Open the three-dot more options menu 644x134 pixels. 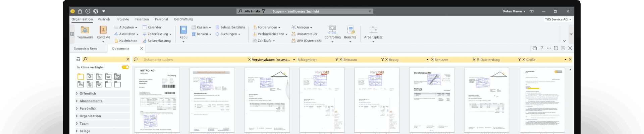(549, 48)
